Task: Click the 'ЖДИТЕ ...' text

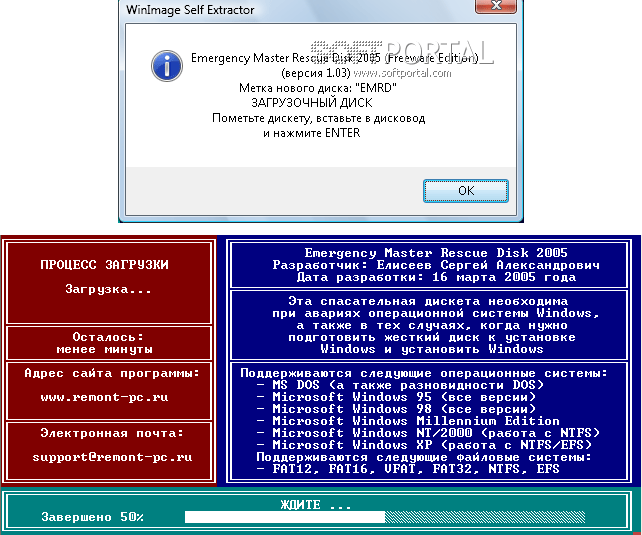Action: pyautogui.click(x=316, y=505)
